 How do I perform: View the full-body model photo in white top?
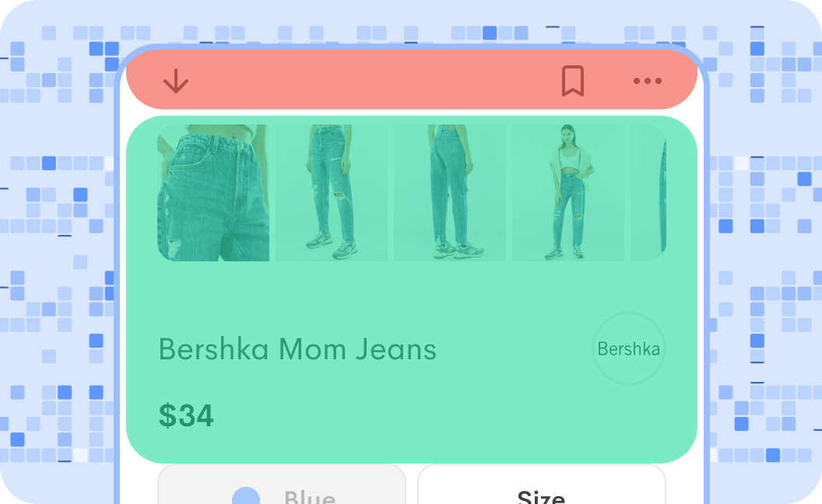click(568, 193)
